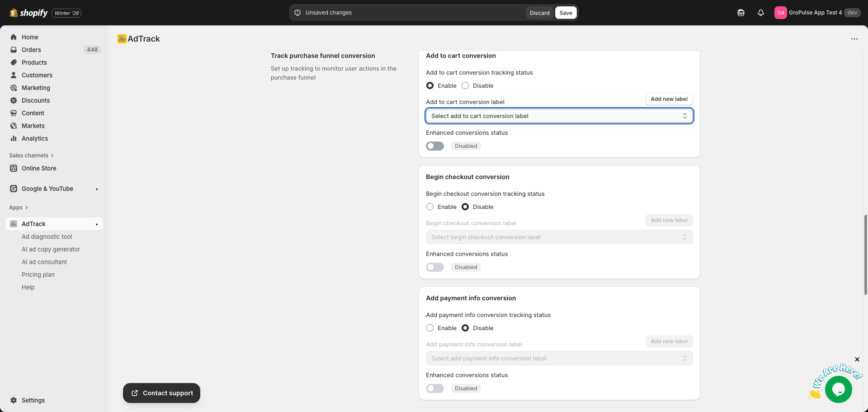The height and width of the screenshot is (412, 868).
Task: Click the Contact support button
Action: point(161,393)
